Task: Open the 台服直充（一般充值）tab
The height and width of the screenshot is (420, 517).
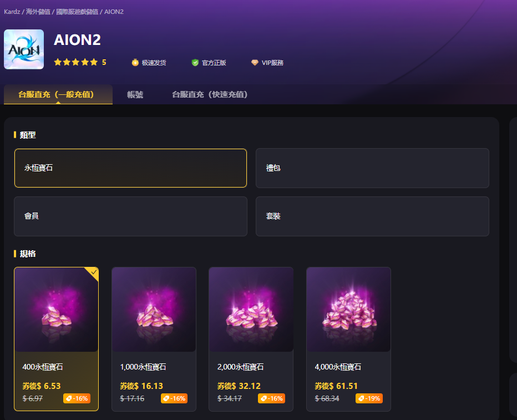Action: click(58, 95)
